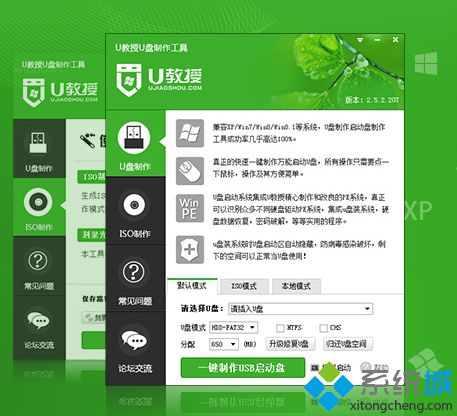Select ISO制作 in the back window sidebar
The image size is (457, 416).
[39, 208]
